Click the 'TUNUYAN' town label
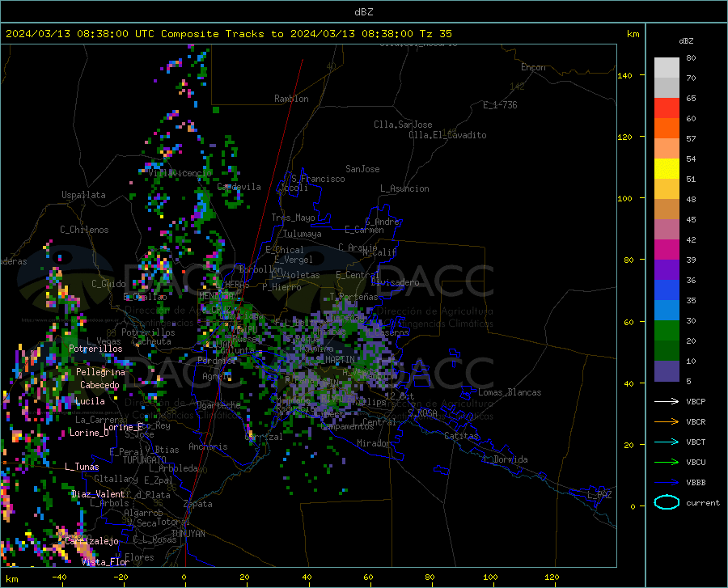Viewport: 728px width, 588px height. (x=188, y=534)
